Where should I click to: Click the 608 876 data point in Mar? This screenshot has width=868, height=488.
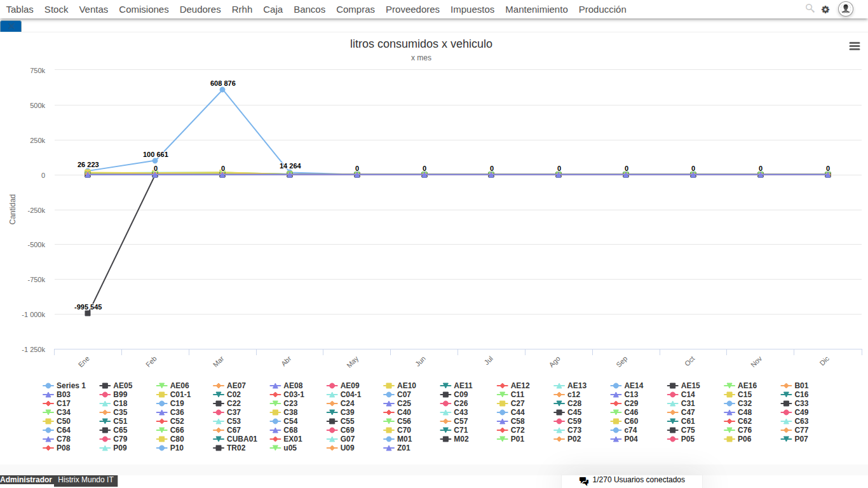coord(222,90)
